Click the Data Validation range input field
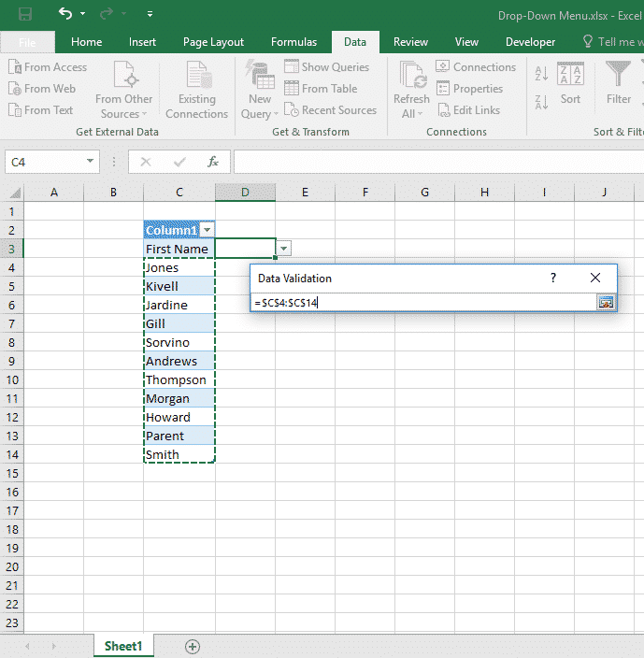 422,302
